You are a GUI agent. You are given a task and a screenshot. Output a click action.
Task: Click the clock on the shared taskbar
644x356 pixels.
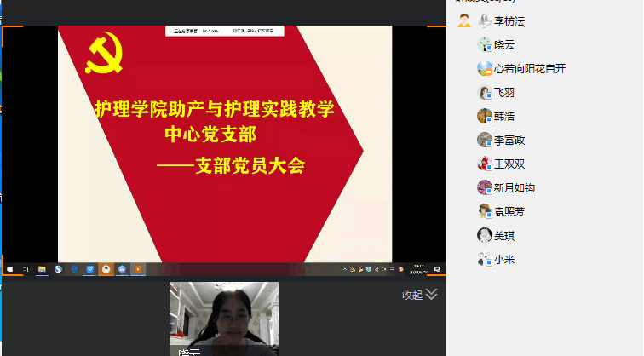419,269
